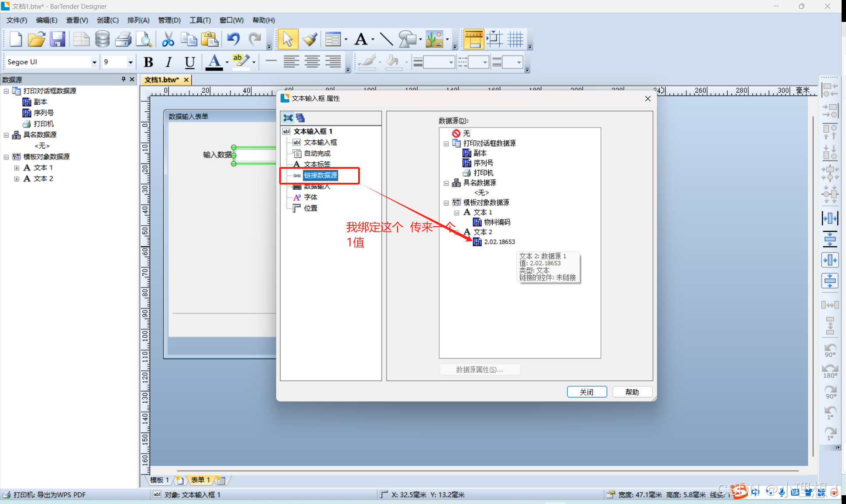Viewport: 846px width, 504px height.
Task: Select the Cut scissors tool
Action: pyautogui.click(x=168, y=39)
